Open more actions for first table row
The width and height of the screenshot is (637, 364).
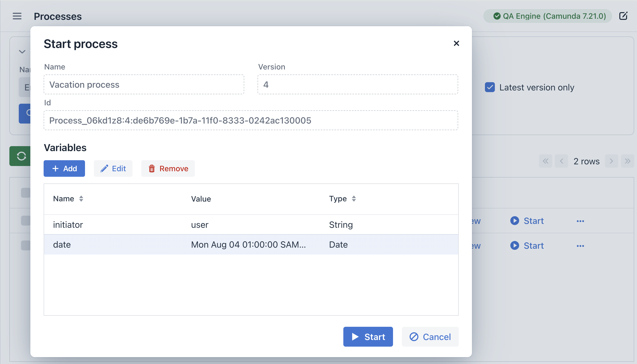[580, 221]
